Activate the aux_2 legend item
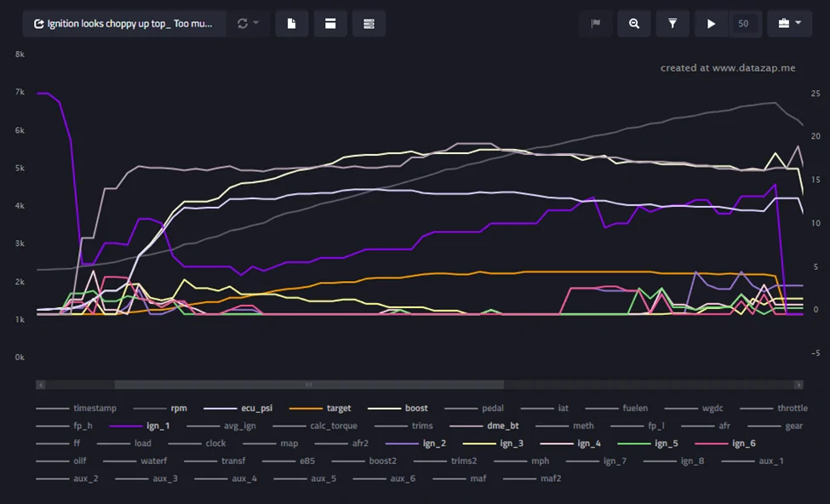The width and height of the screenshot is (830, 504). point(67,478)
